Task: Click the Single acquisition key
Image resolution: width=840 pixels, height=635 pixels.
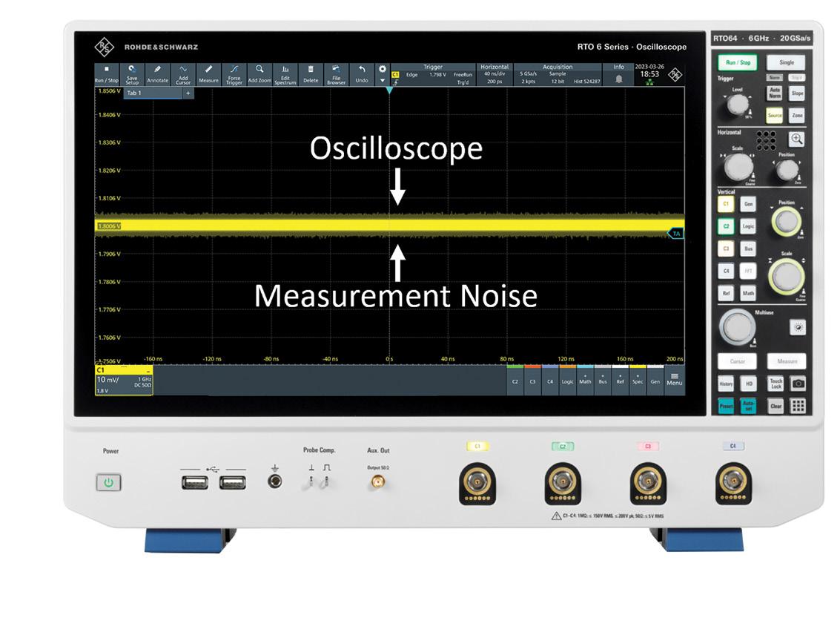Action: click(x=787, y=63)
